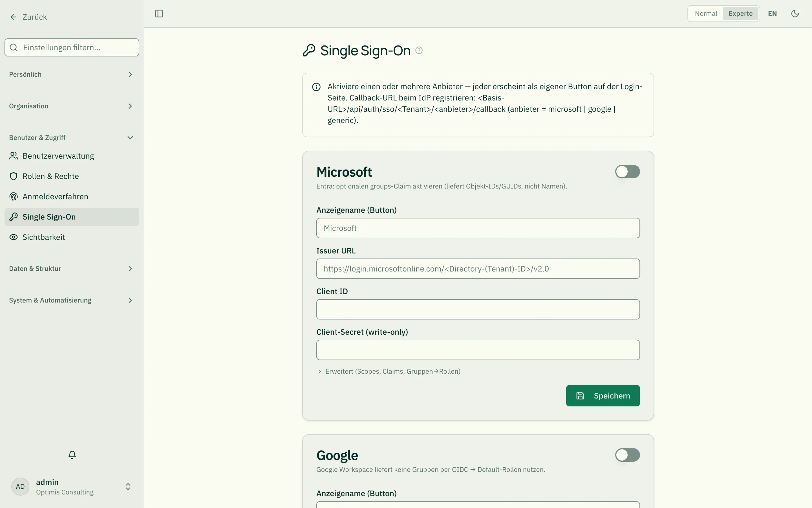Click the Client-Secret (write-only) field
812x508 pixels.
[478, 350]
